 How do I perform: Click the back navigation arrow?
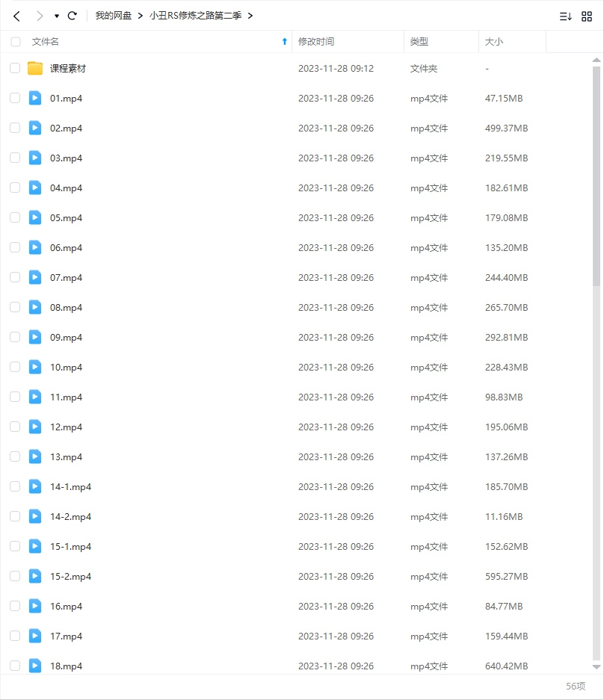click(x=16, y=16)
